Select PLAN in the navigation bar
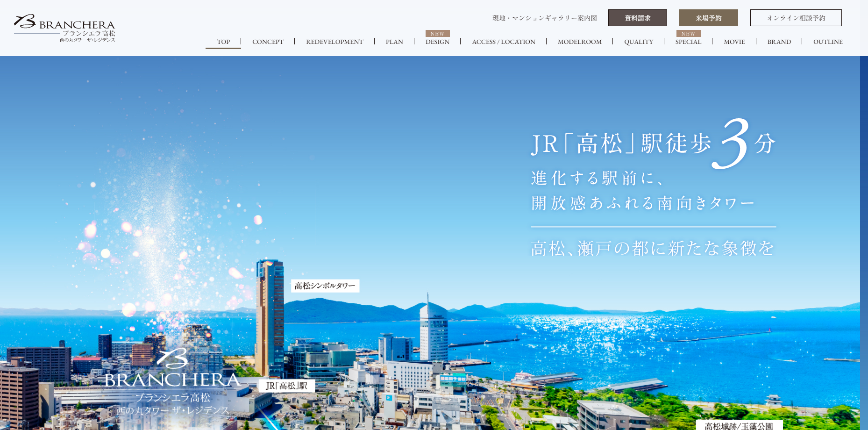Viewport: 868px width, 430px height. [x=394, y=42]
